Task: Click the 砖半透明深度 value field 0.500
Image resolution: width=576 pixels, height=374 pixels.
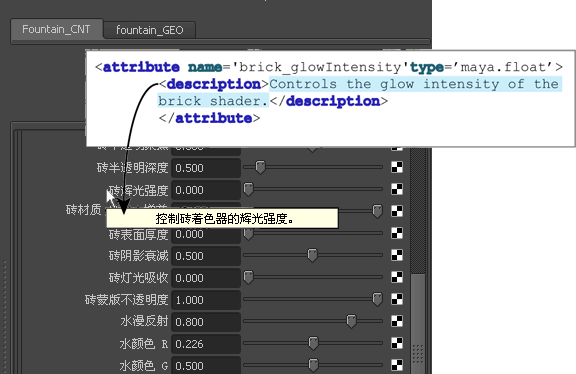Action: (x=206, y=168)
